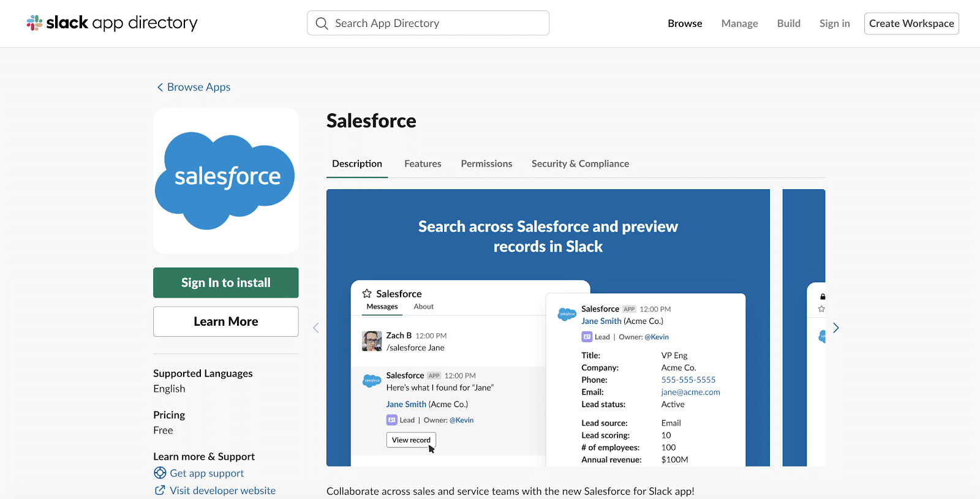Click the partially visible second screenshot slide
The height and width of the screenshot is (499, 980).
pos(804,328)
